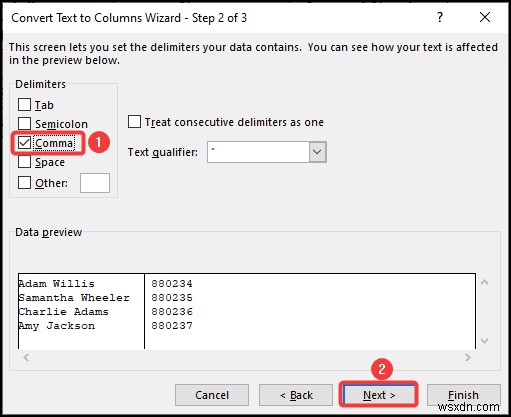
Task: Click Finish to complete conversion
Action: 463,395
